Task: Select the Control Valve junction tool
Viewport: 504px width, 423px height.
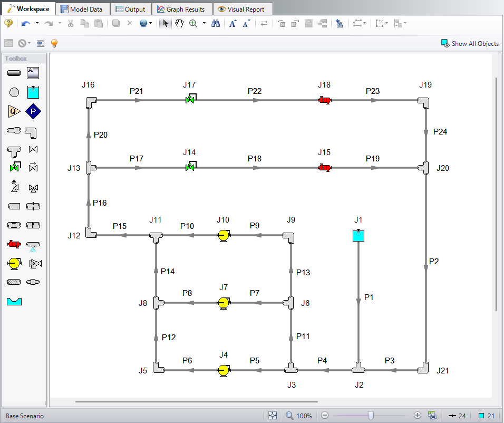Action: coord(14,168)
